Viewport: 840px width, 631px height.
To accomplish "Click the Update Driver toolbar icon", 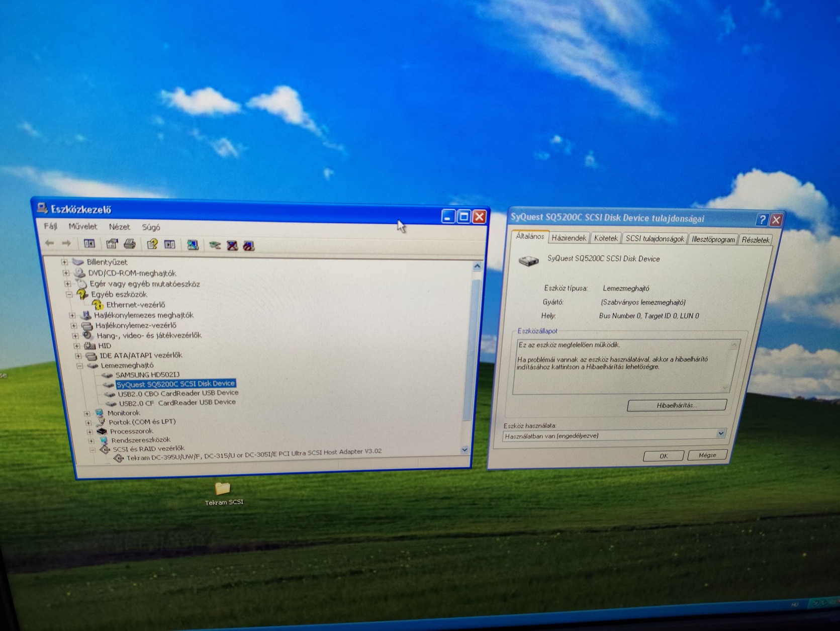I will [x=215, y=245].
